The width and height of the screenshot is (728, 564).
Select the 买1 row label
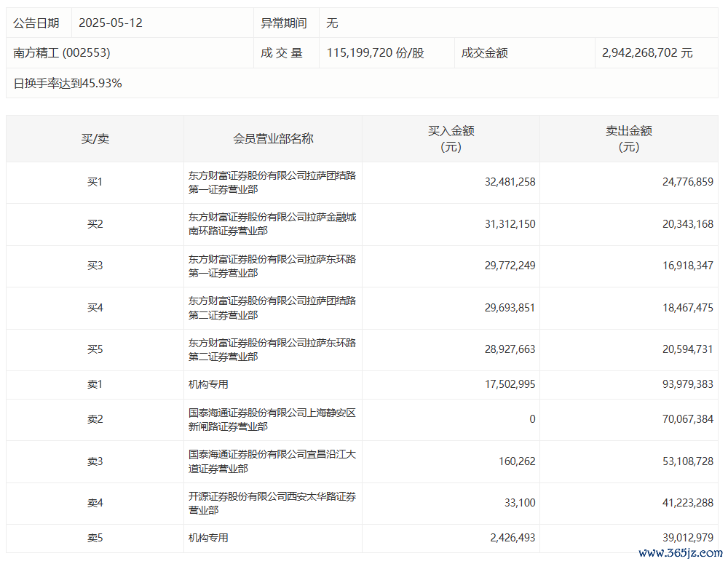click(95, 182)
